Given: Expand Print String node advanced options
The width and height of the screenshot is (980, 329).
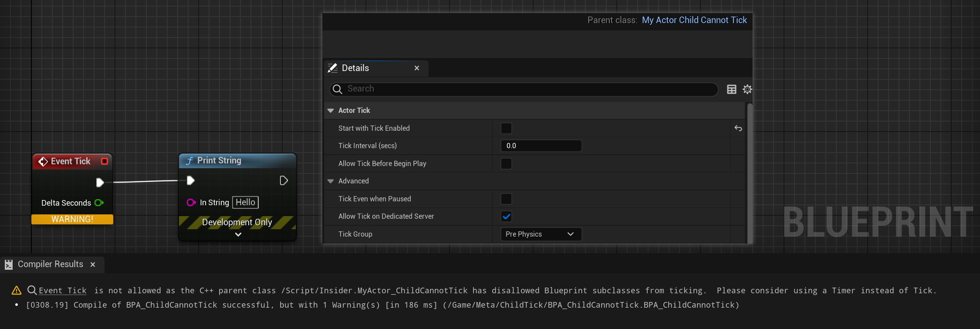Looking at the screenshot, I should (x=238, y=234).
